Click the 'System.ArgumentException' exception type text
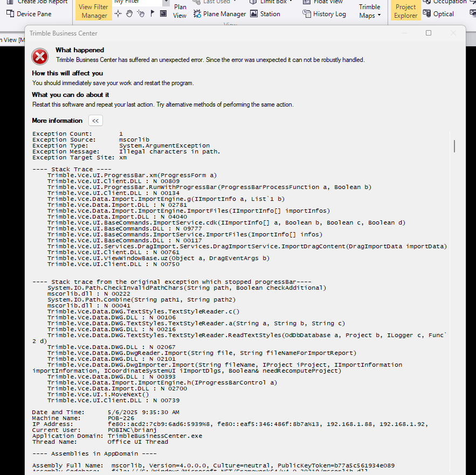Viewport: 476px width, 475px height. click(x=164, y=145)
